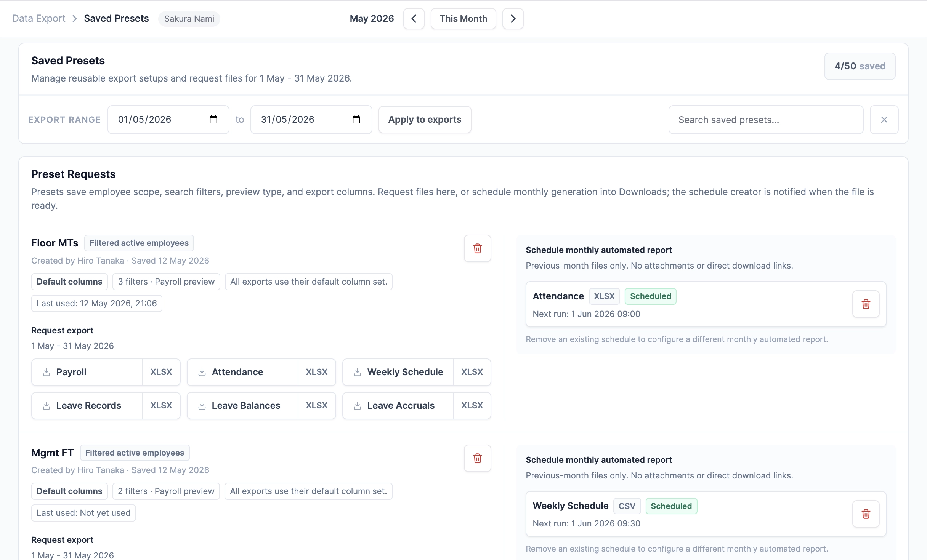Click the 4/50 saved counter

tap(860, 66)
